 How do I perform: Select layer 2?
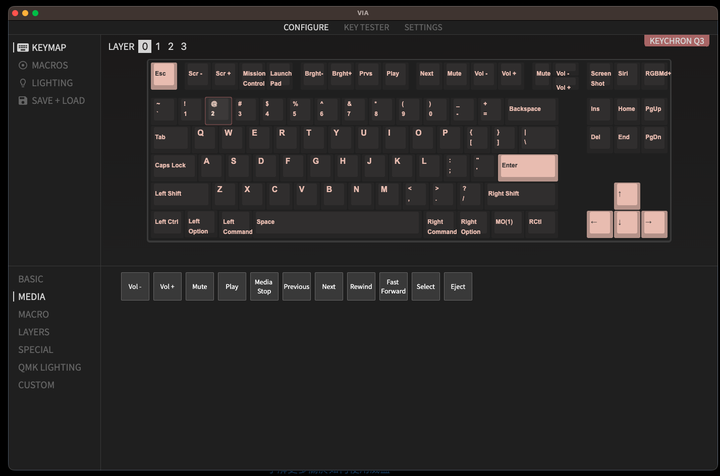[170, 46]
